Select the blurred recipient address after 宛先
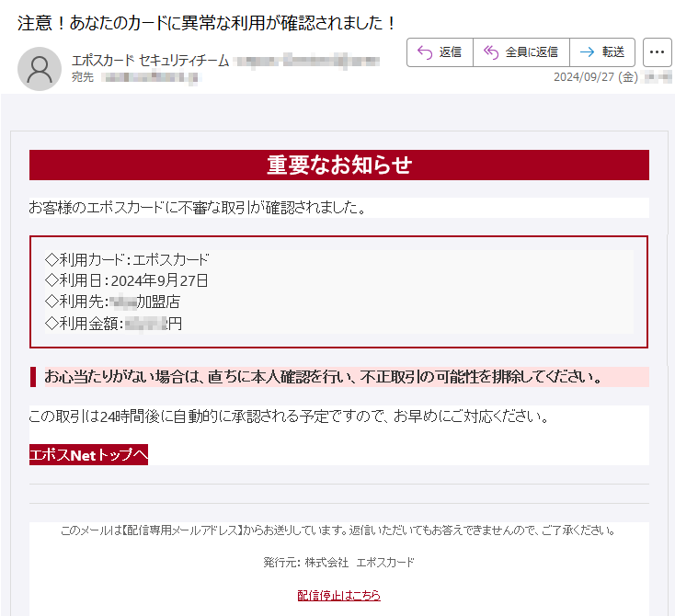 [x=148, y=77]
